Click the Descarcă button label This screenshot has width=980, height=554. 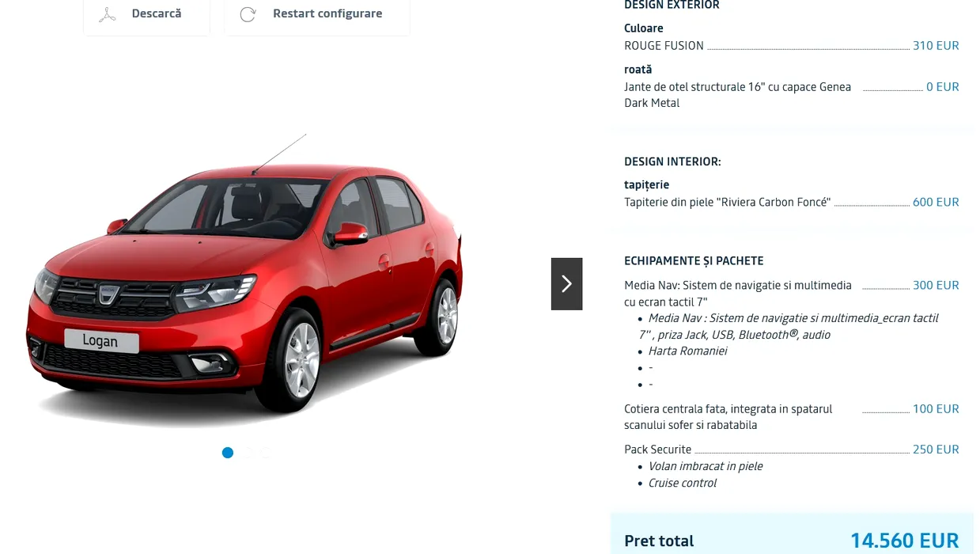click(157, 13)
